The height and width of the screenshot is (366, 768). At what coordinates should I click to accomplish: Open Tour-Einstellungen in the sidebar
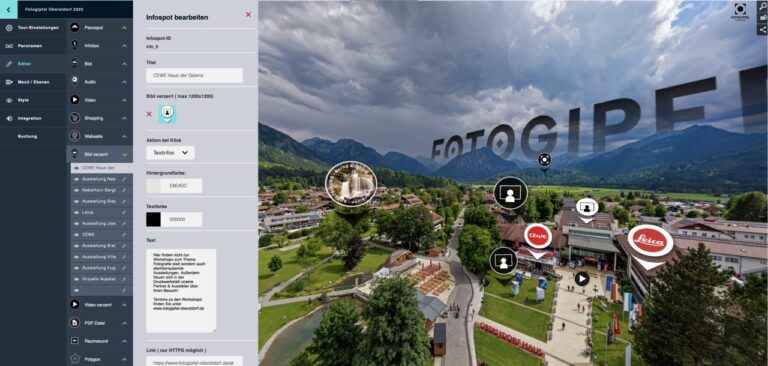click(x=33, y=28)
